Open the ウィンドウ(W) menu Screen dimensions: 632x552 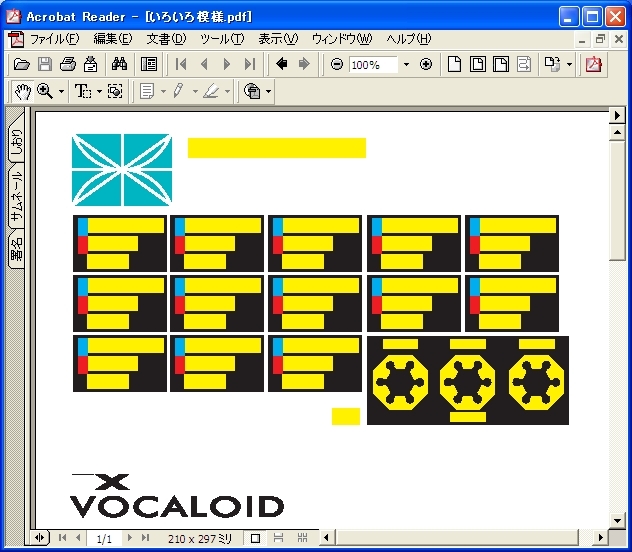(x=342, y=39)
